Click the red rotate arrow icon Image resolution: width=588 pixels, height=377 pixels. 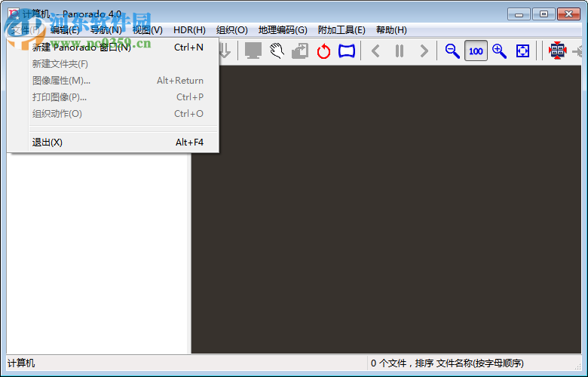click(x=323, y=51)
